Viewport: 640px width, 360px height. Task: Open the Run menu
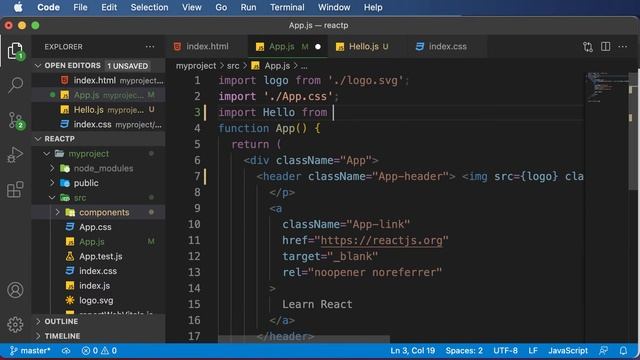[x=248, y=7]
